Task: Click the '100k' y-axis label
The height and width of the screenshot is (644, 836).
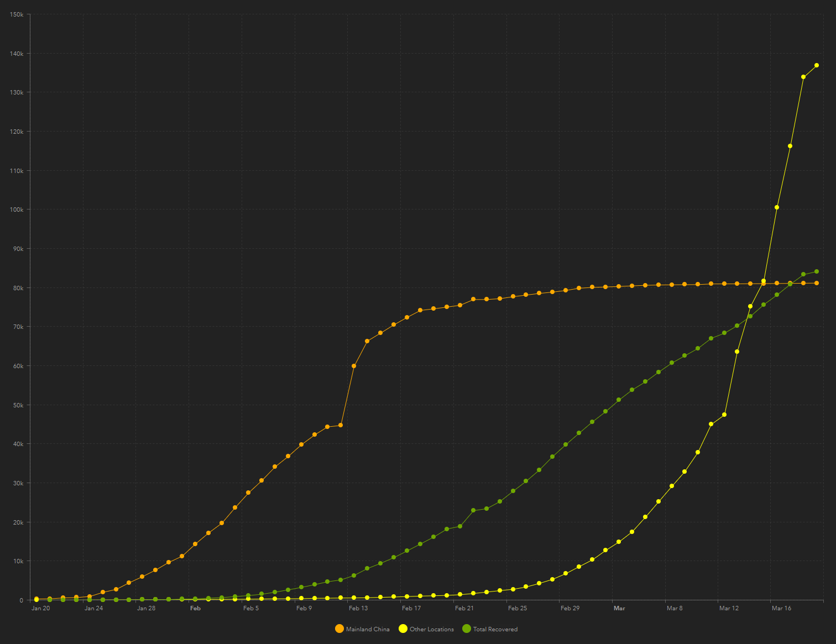Action: 17,210
